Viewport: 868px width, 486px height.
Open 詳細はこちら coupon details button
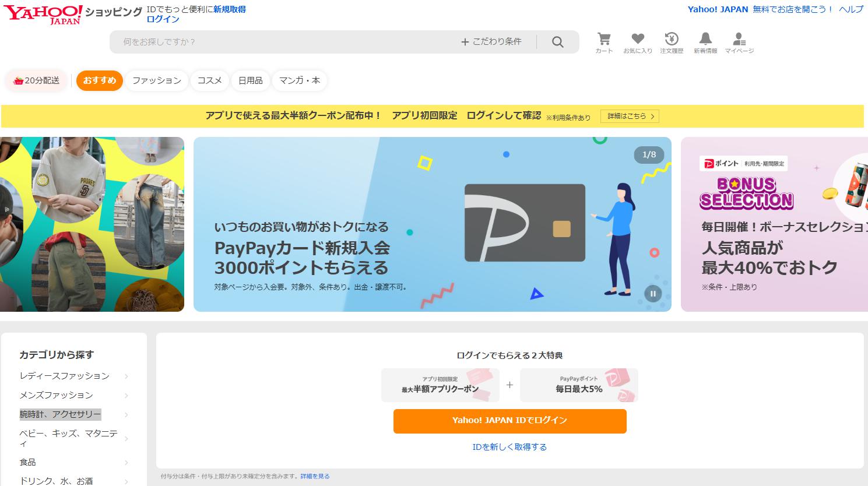tap(631, 117)
